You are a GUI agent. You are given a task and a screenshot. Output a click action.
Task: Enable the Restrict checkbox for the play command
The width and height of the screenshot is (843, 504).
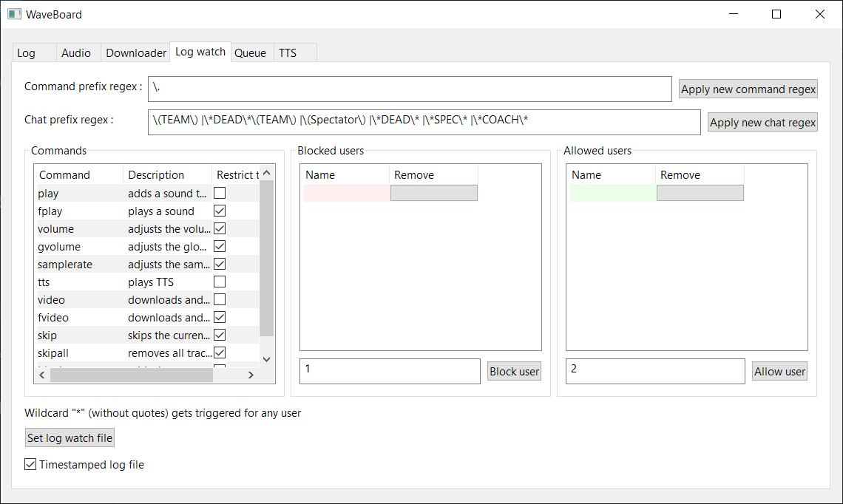click(x=220, y=193)
